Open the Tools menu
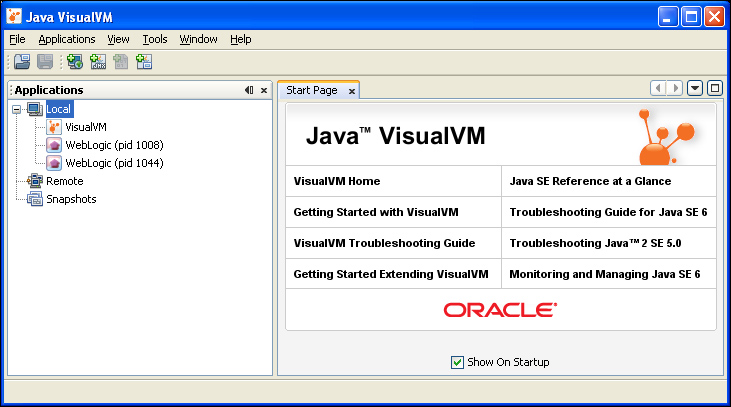The image size is (731, 407). click(155, 39)
